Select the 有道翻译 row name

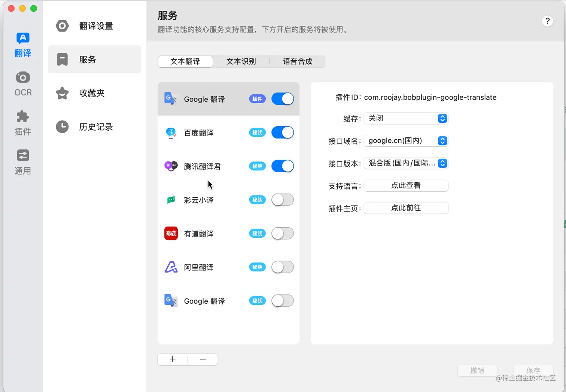pyautogui.click(x=199, y=234)
